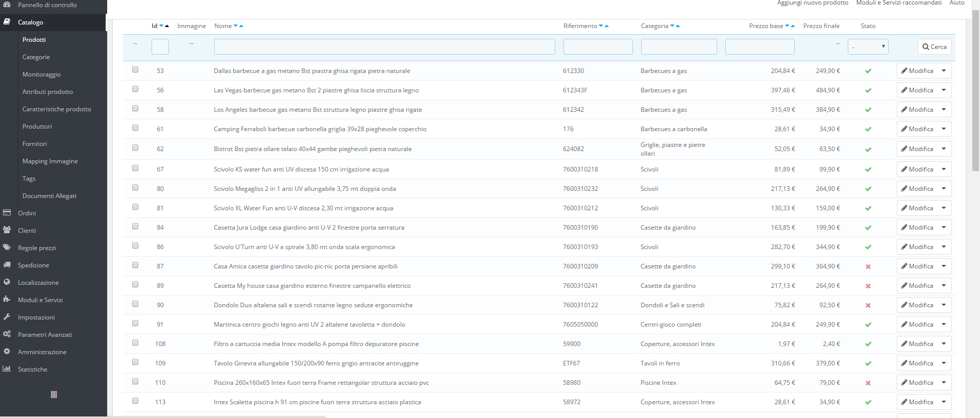The image size is (980, 418).
Task: Sort Id column descending arrow
Action: click(161, 26)
